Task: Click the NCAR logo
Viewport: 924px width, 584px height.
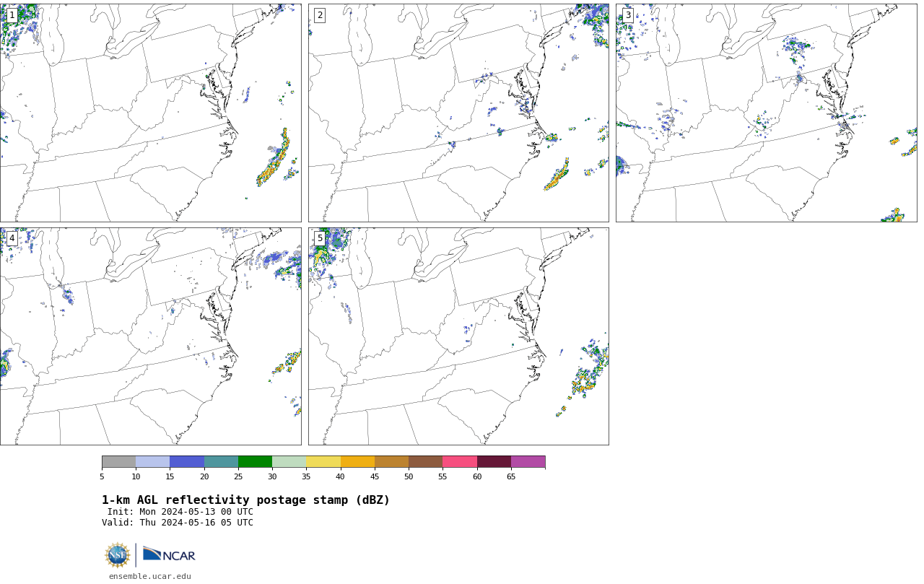Action: (x=169, y=554)
